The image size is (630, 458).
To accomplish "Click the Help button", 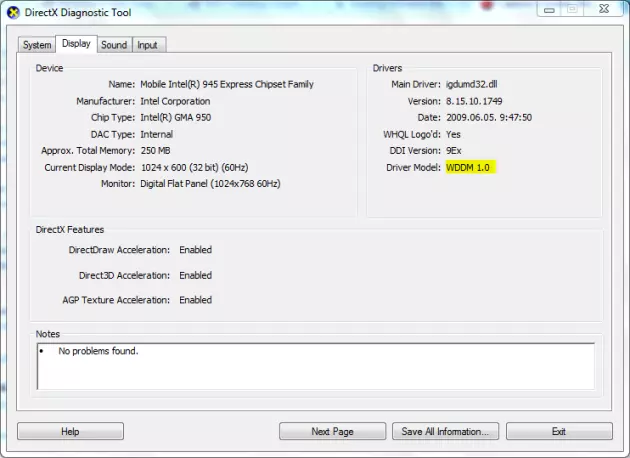I will (x=70, y=431).
